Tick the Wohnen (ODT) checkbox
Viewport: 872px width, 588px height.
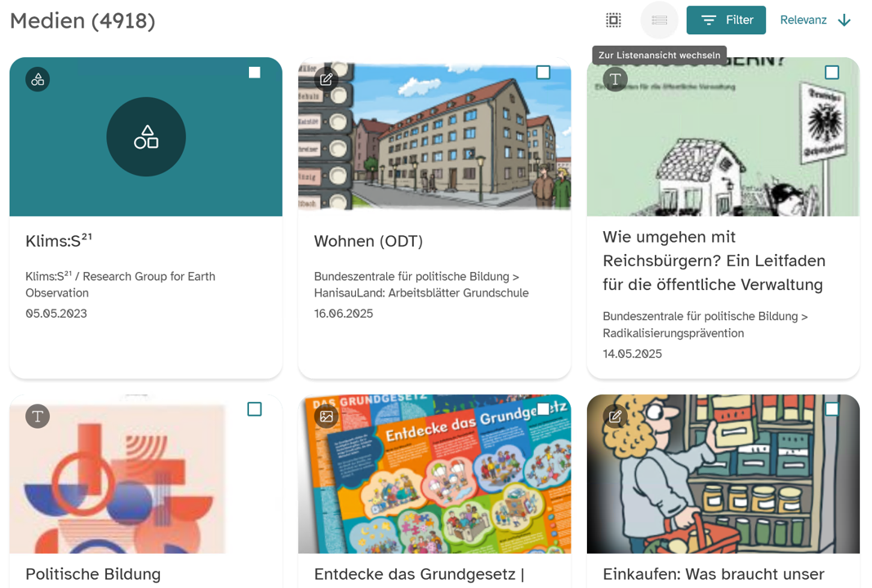tap(543, 73)
